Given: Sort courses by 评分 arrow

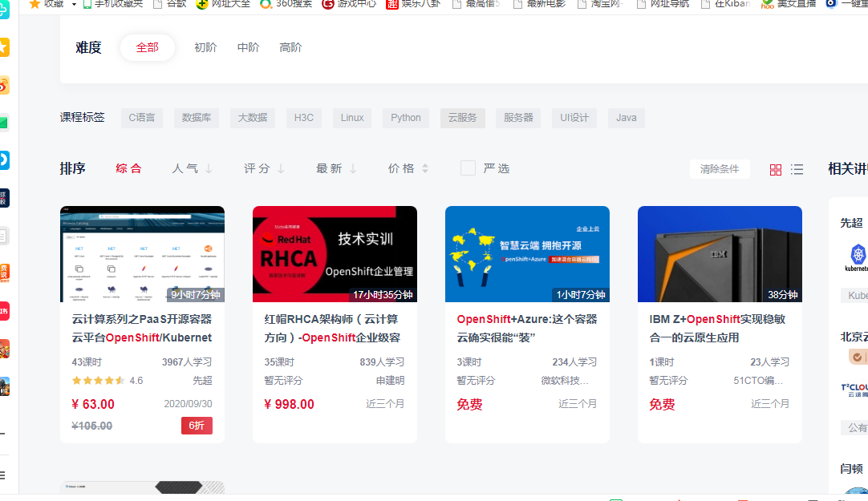Looking at the screenshot, I should click(281, 168).
